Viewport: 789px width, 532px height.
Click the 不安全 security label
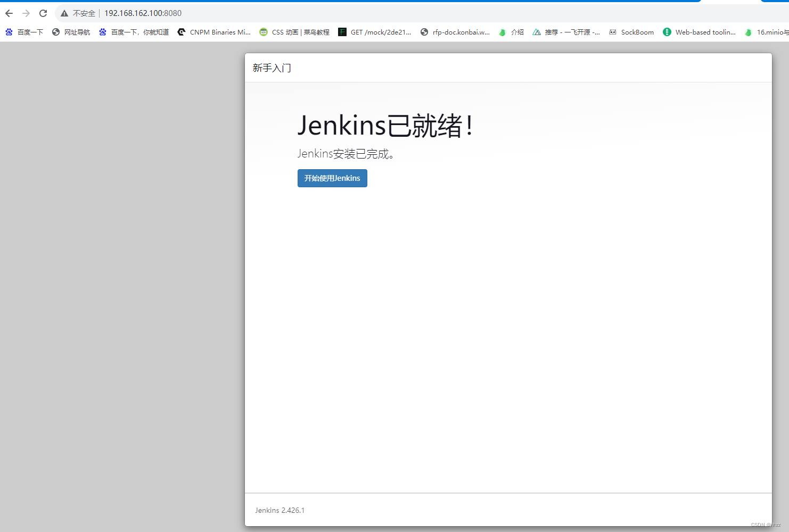click(84, 13)
